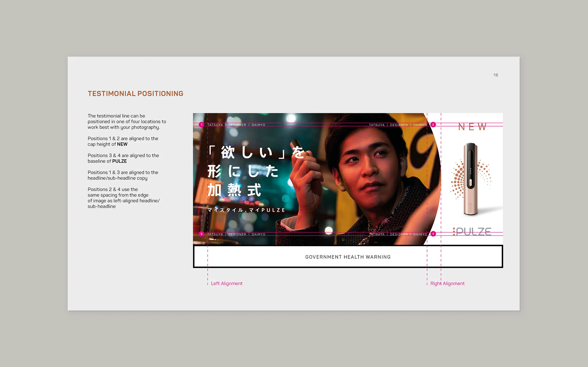Click bottom-right TATSUYA DESIGNER DAIMYO testimonial line
Image resolution: width=588 pixels, height=367 pixels.
tap(398, 234)
